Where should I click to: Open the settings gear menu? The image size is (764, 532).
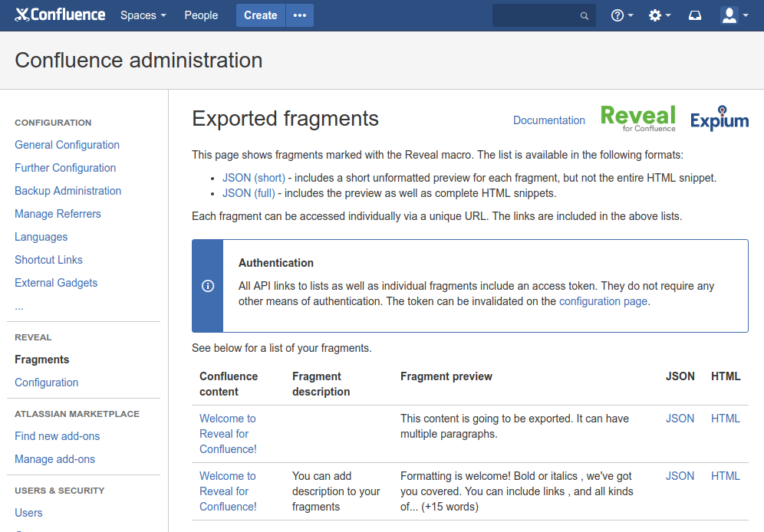point(659,15)
